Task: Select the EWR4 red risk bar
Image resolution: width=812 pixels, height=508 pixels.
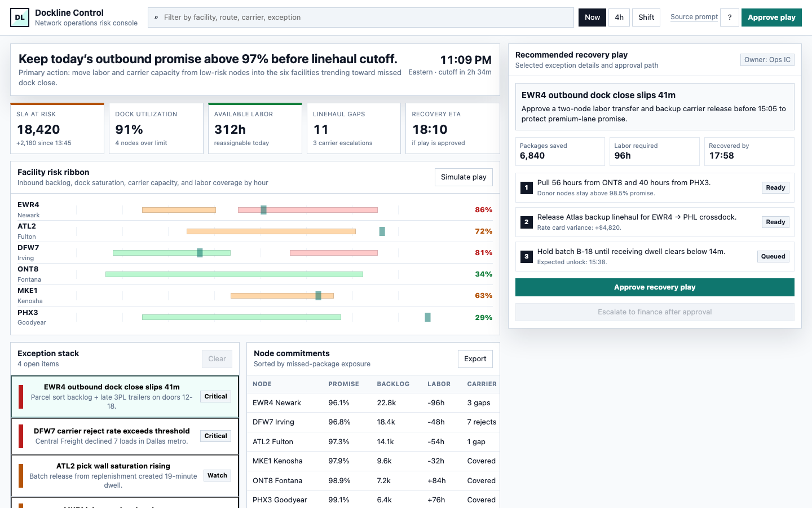Action: (x=308, y=210)
